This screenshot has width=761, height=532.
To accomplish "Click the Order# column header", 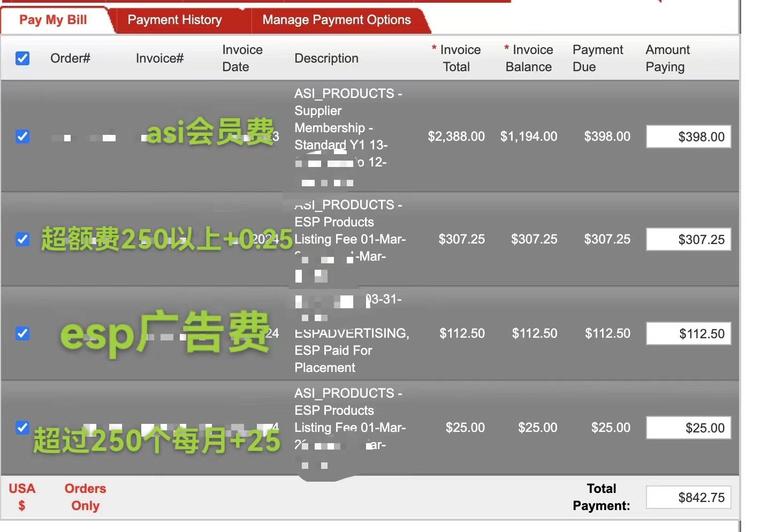I will coord(70,58).
